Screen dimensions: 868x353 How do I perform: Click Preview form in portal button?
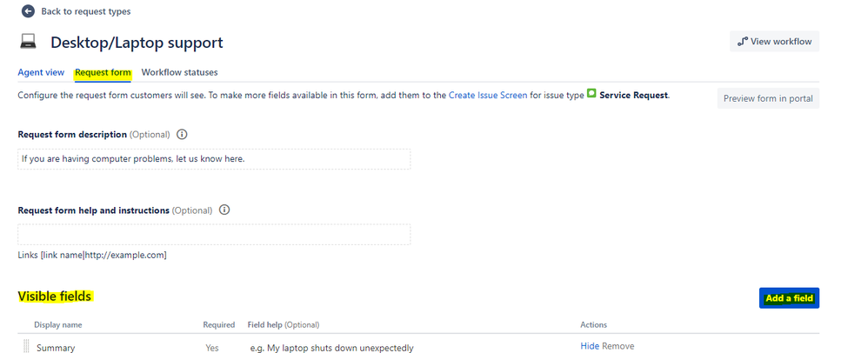(768, 98)
